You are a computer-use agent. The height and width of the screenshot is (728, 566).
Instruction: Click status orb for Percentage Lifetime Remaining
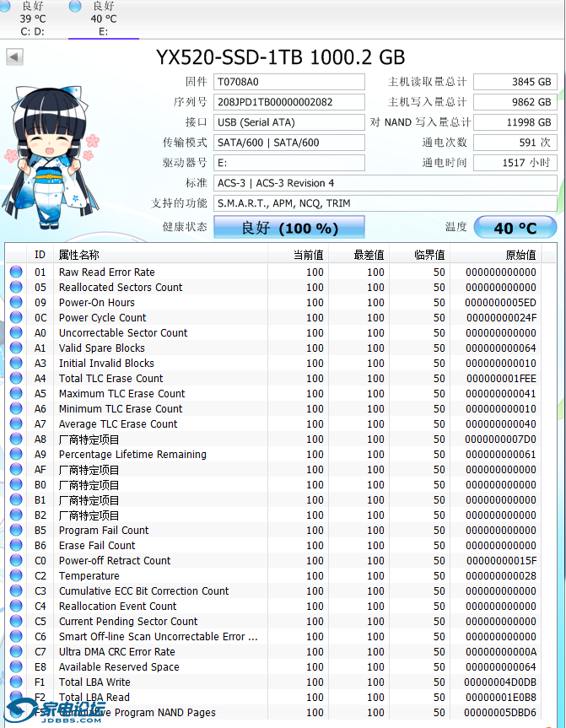coord(16,454)
